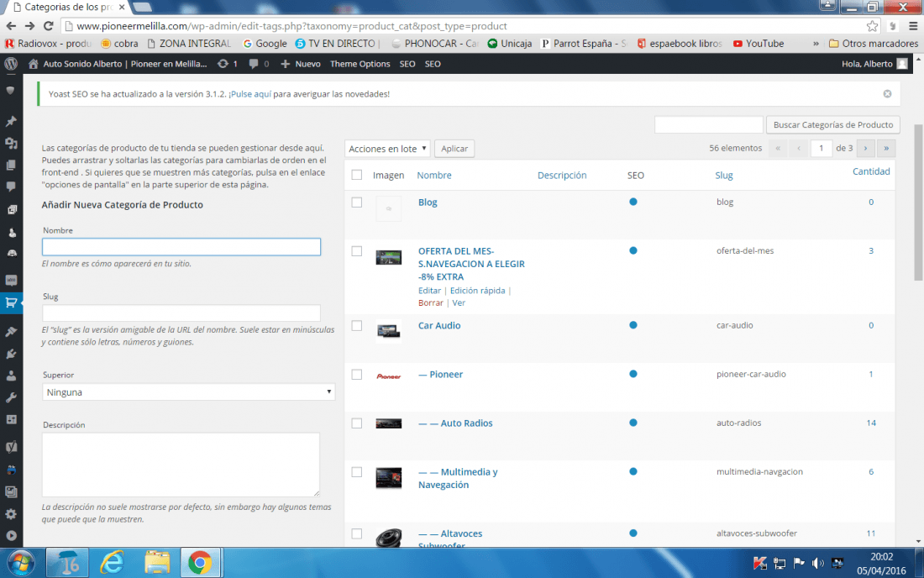Viewport: 924px width, 578px height.
Task: Dismiss the Yoast SEO update notice
Action: (x=887, y=94)
